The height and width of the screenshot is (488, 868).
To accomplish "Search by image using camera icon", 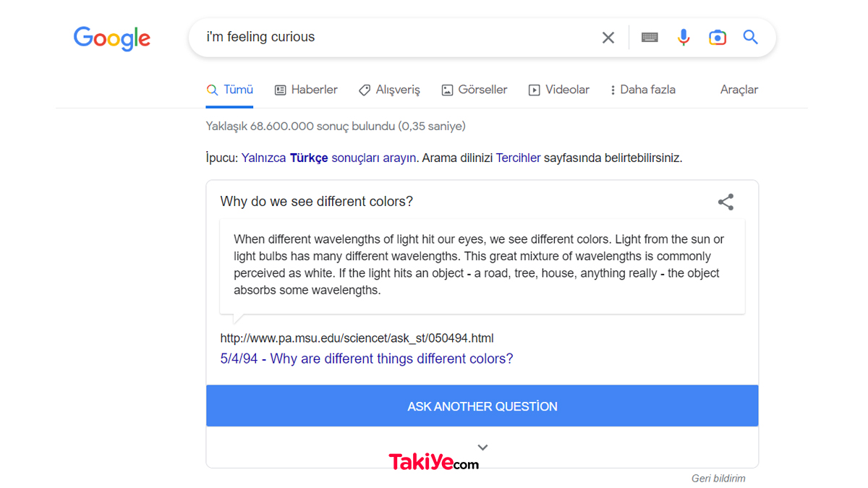I will [717, 38].
